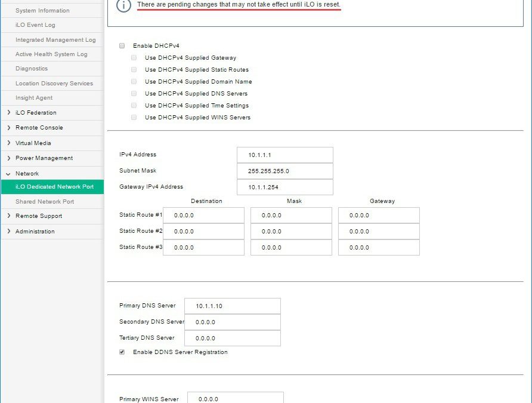Select iLO Dedicated Network Port item
Viewport: 532px width, 403px height.
(52, 187)
